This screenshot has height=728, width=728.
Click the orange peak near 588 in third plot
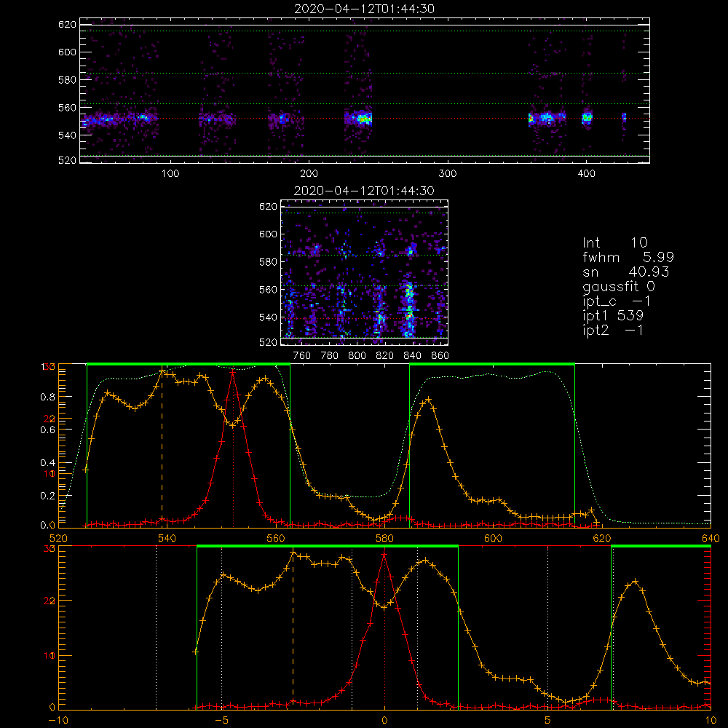tap(428, 399)
